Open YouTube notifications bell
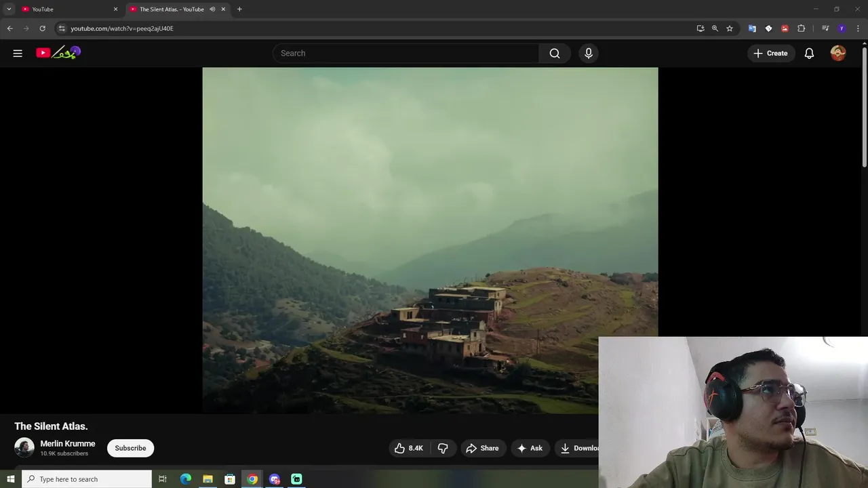 (x=809, y=53)
